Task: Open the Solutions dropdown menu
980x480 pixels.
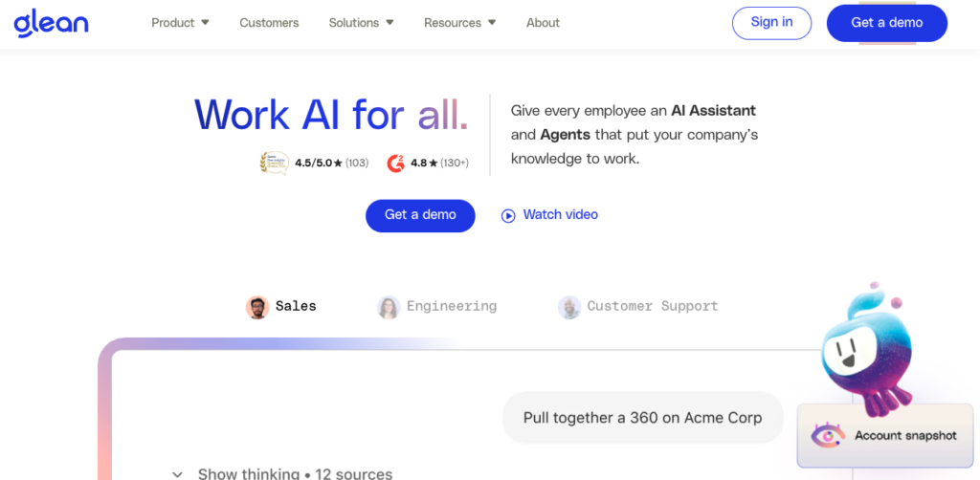Action: click(361, 23)
